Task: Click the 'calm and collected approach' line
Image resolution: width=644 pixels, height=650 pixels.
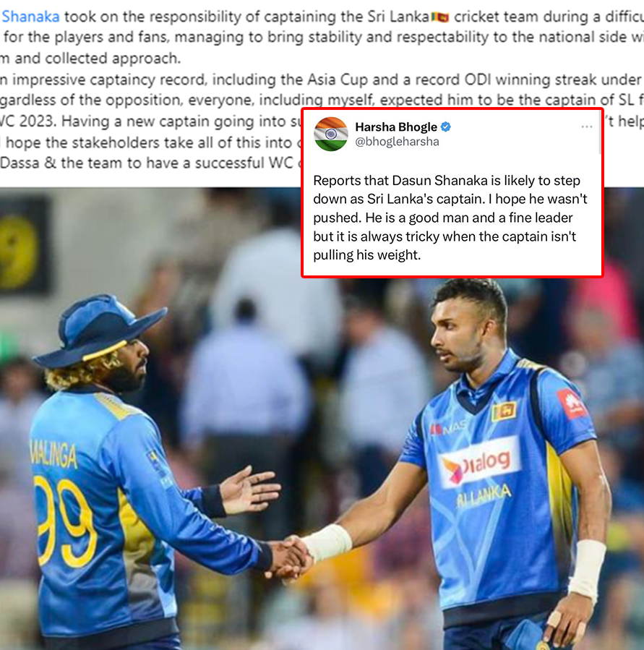Action: point(90,59)
